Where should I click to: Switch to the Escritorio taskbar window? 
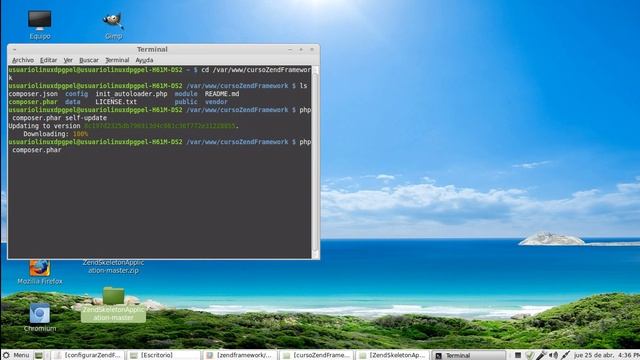(163, 355)
